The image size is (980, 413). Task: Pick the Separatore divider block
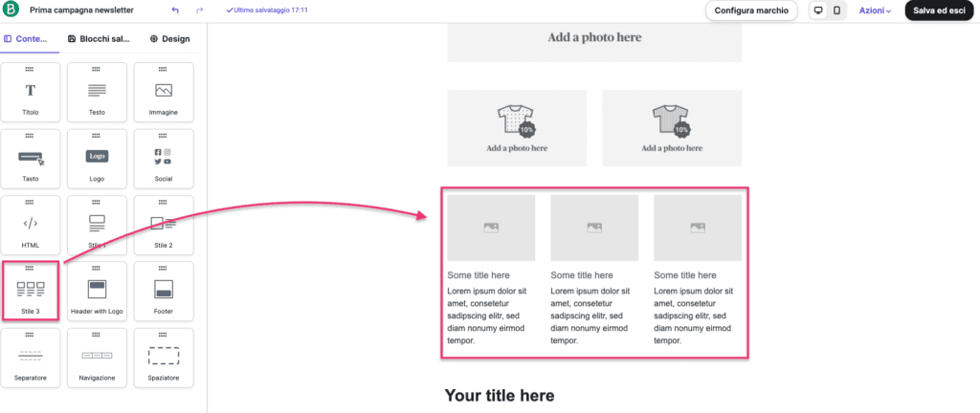point(31,359)
